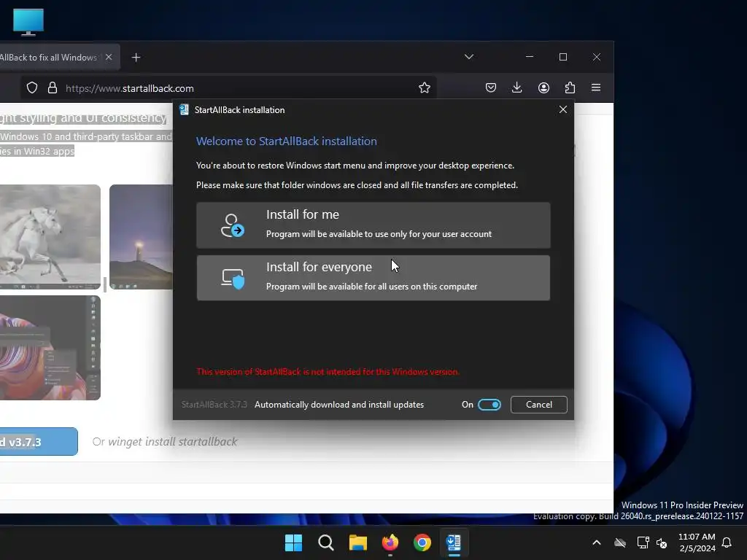
Task: Click Welcome to StartAllBack installation heading
Action: coord(286,141)
